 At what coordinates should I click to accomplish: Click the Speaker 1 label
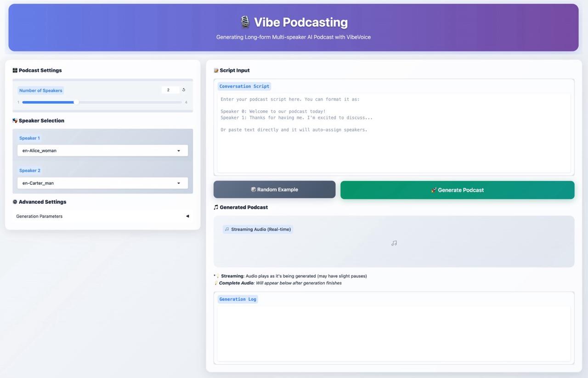[29, 138]
